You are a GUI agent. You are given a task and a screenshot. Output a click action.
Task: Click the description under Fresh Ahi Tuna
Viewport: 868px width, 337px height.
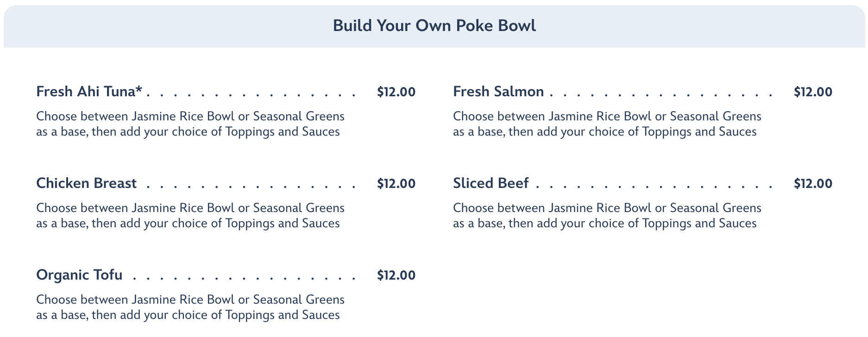pyautogui.click(x=190, y=124)
